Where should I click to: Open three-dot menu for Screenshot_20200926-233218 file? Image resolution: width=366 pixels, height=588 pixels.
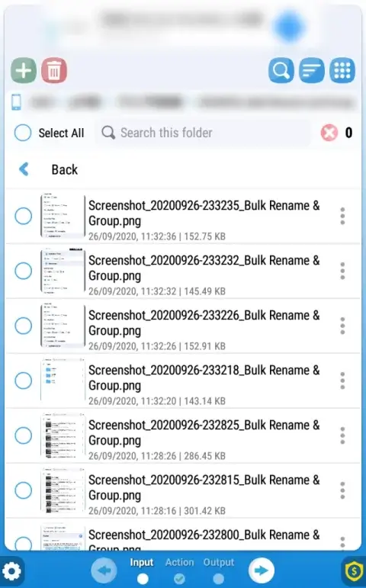[342, 381]
